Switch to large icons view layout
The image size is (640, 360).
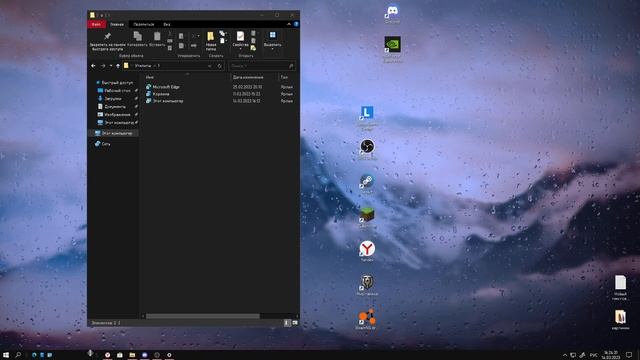pos(295,323)
